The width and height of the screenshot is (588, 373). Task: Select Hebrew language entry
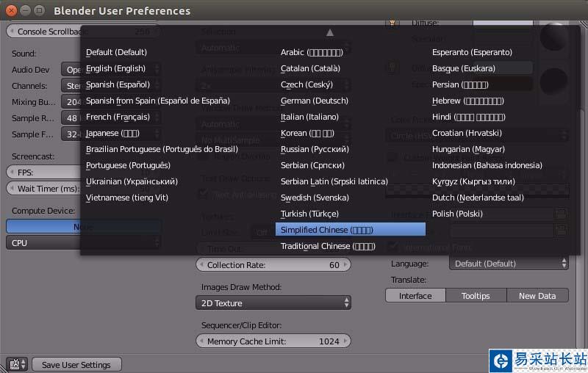(x=467, y=101)
